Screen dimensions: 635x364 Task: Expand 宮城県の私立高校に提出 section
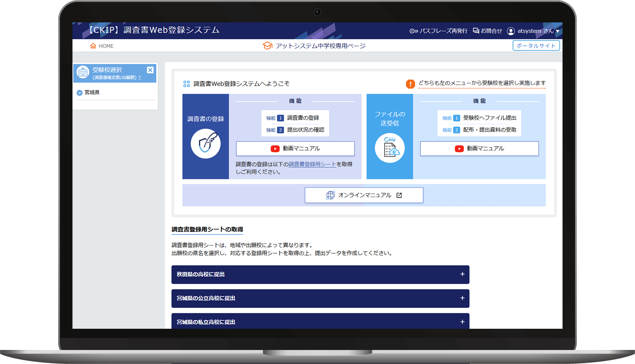(462, 322)
